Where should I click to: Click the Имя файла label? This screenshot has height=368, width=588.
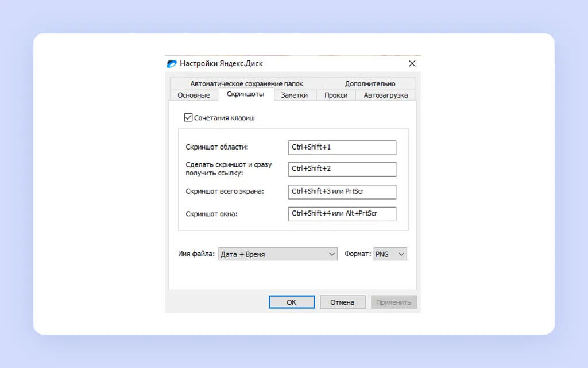[196, 254]
